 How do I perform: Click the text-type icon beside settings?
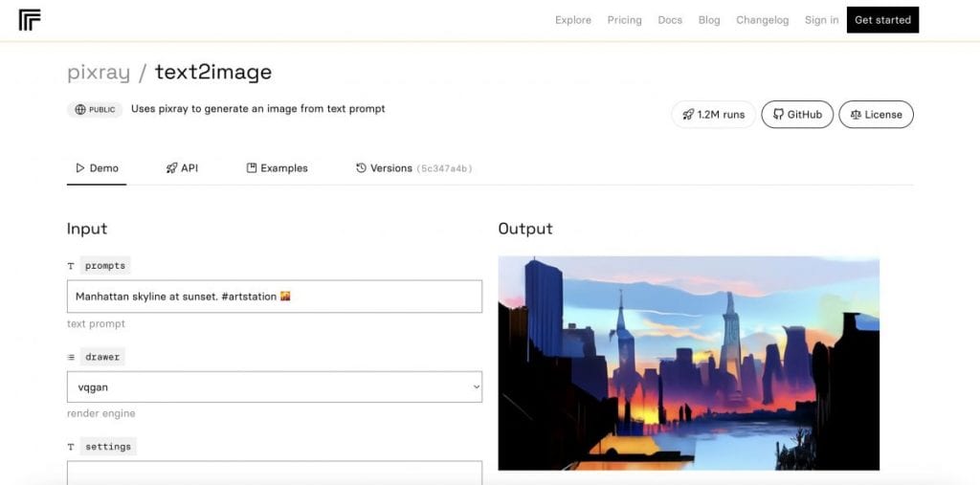pyautogui.click(x=71, y=447)
